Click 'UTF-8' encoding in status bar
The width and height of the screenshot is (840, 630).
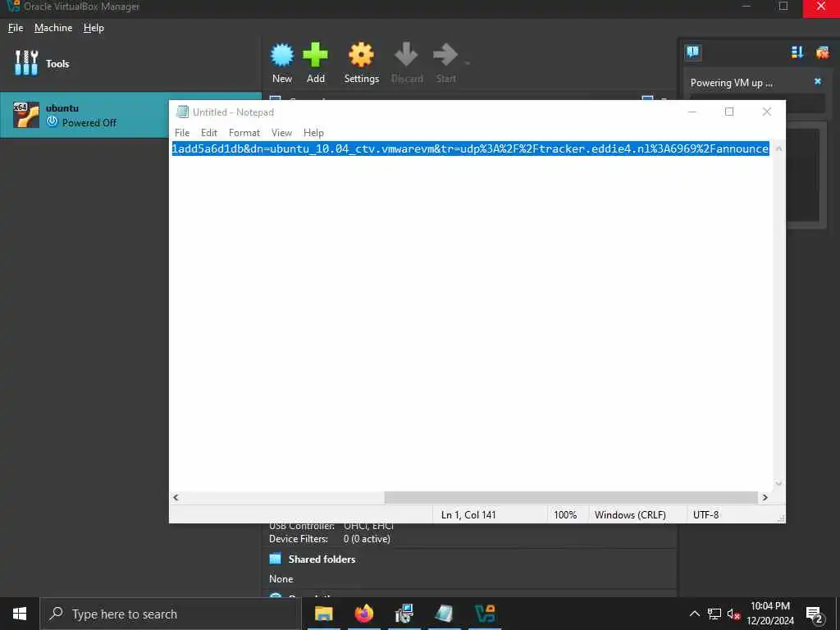(x=706, y=515)
